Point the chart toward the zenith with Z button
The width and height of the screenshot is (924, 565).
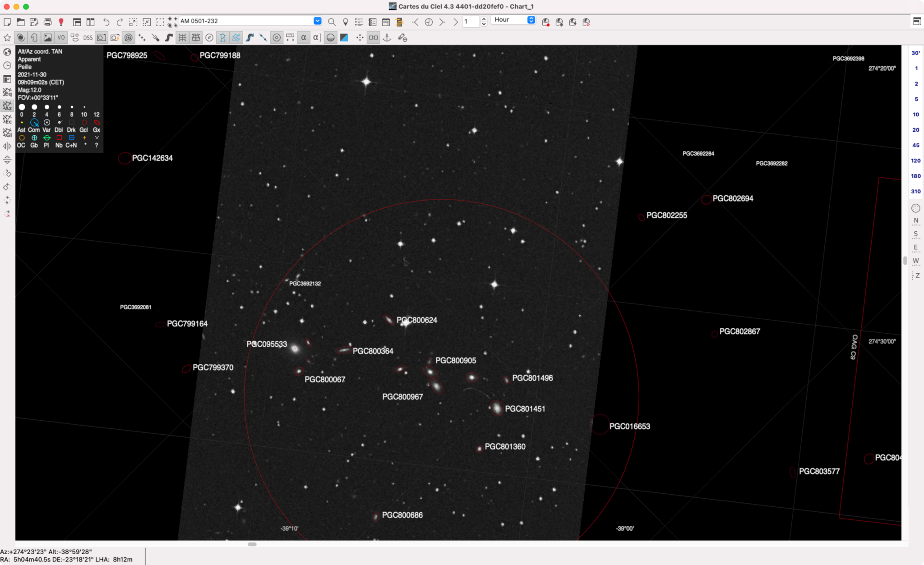[x=915, y=276]
